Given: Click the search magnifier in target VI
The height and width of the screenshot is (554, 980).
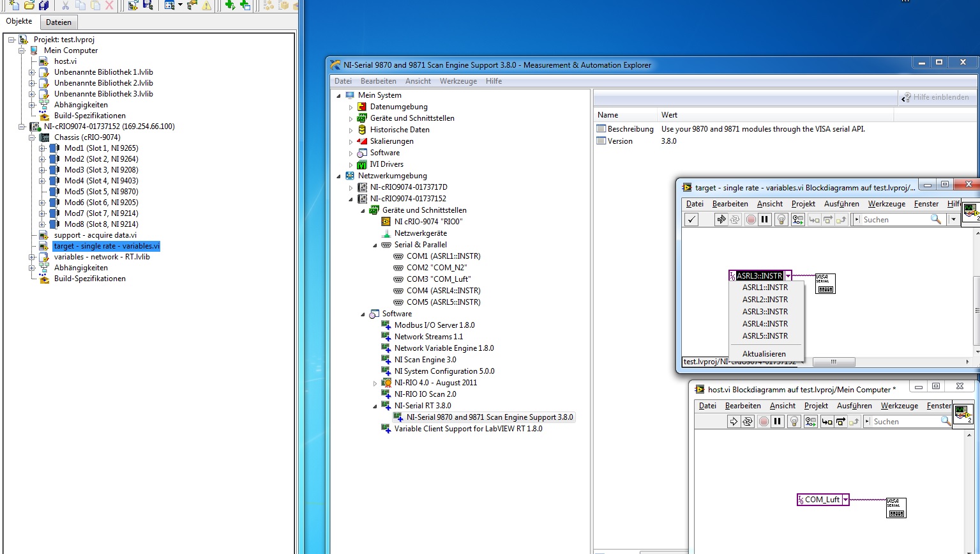Looking at the screenshot, I should pos(936,220).
